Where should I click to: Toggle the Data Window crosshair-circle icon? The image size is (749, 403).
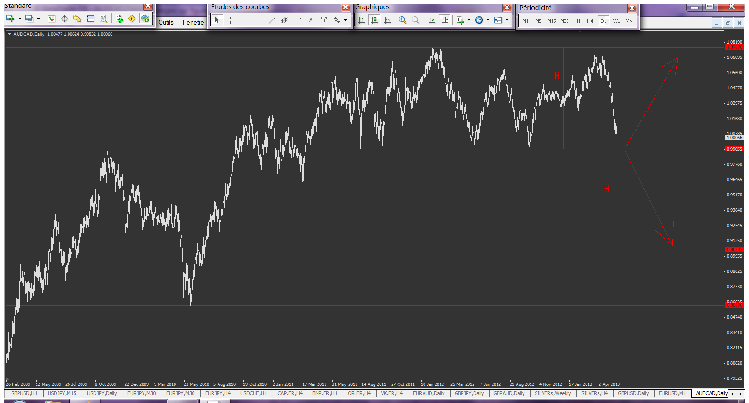tap(64, 19)
